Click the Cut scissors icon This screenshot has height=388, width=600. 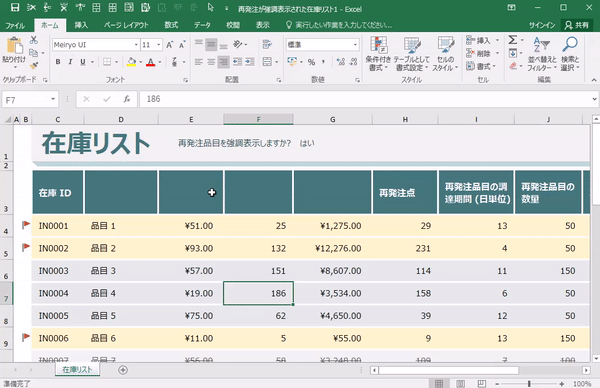pos(34,39)
